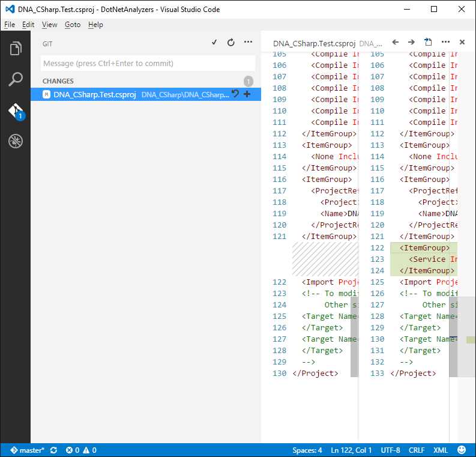Close the diff editor

click(x=462, y=42)
